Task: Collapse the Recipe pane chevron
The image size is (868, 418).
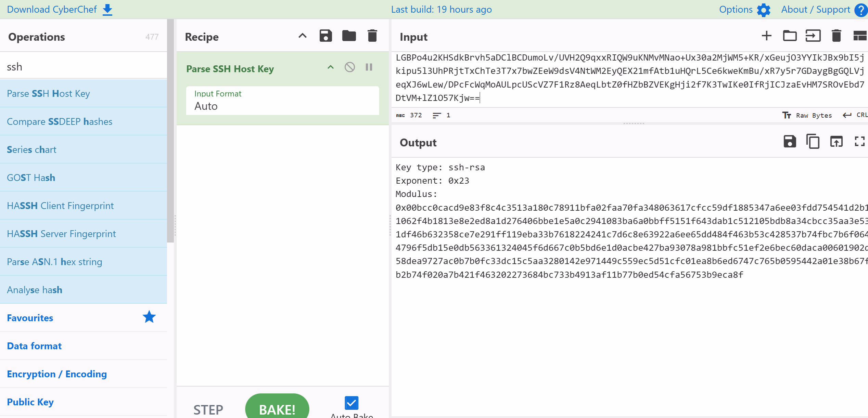Action: (302, 36)
